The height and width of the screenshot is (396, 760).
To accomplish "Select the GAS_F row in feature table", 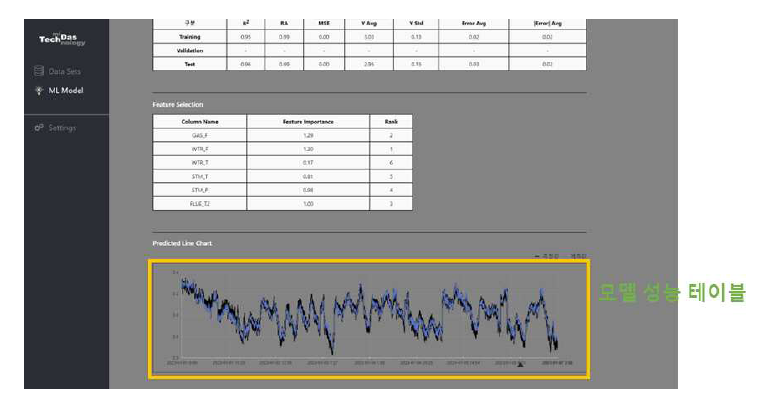I will coord(283,135).
